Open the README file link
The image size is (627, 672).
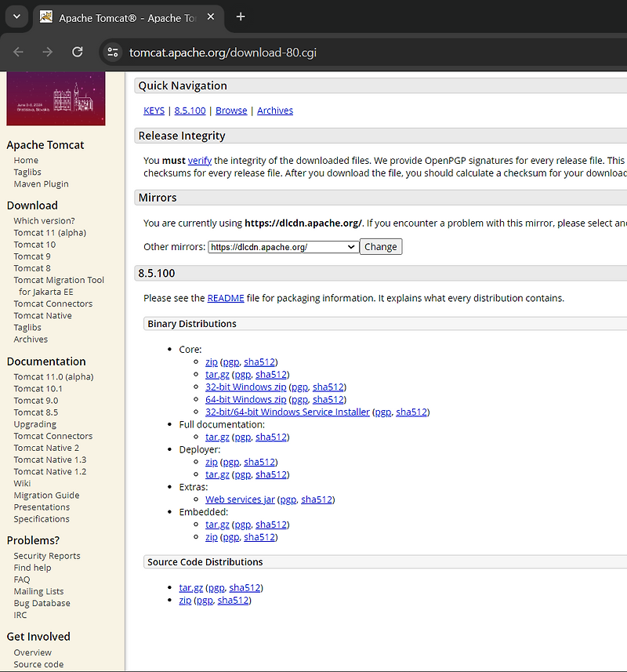click(x=226, y=298)
